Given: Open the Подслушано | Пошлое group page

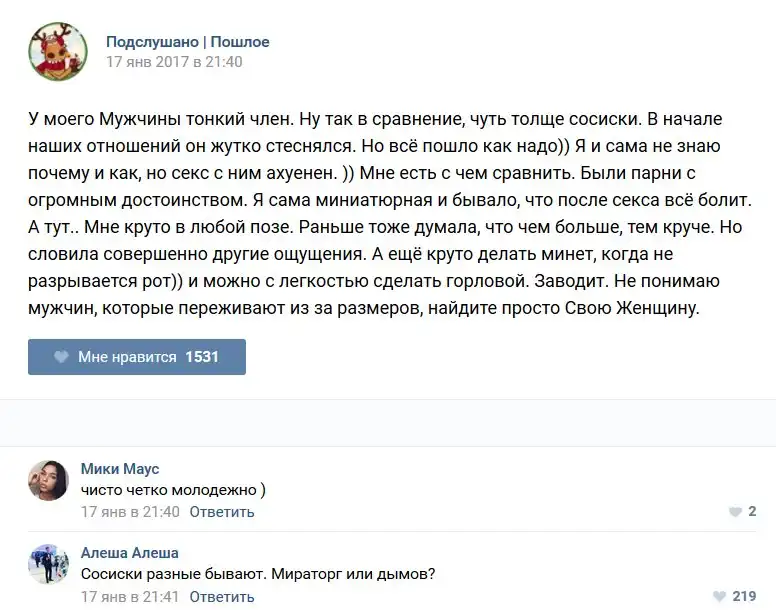Looking at the screenshot, I should click(188, 42).
